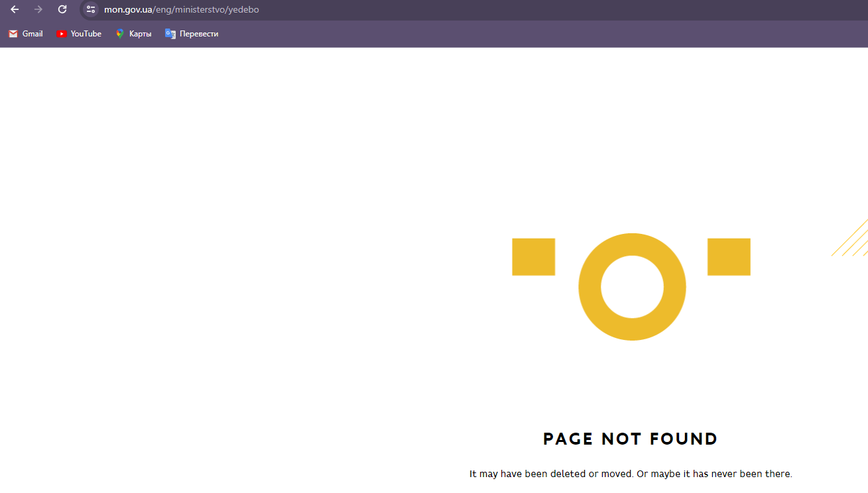868x493 pixels.
Task: Open the Карты bookmark label
Action: 141,34
